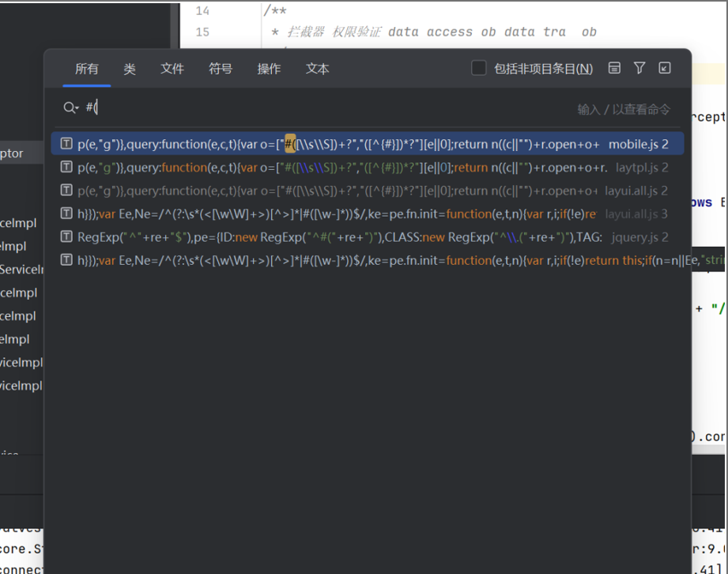Click the magnifier search history icon
The width and height of the screenshot is (728, 574).
point(71,108)
